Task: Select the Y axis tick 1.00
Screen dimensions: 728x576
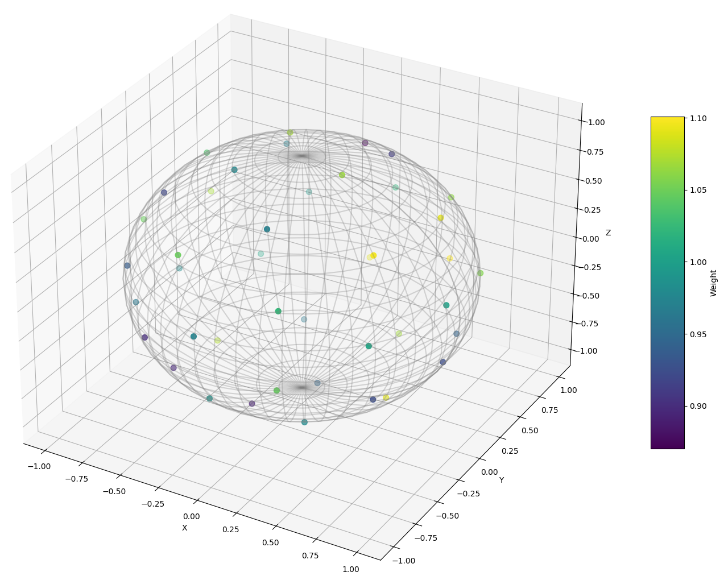Action: point(569,390)
